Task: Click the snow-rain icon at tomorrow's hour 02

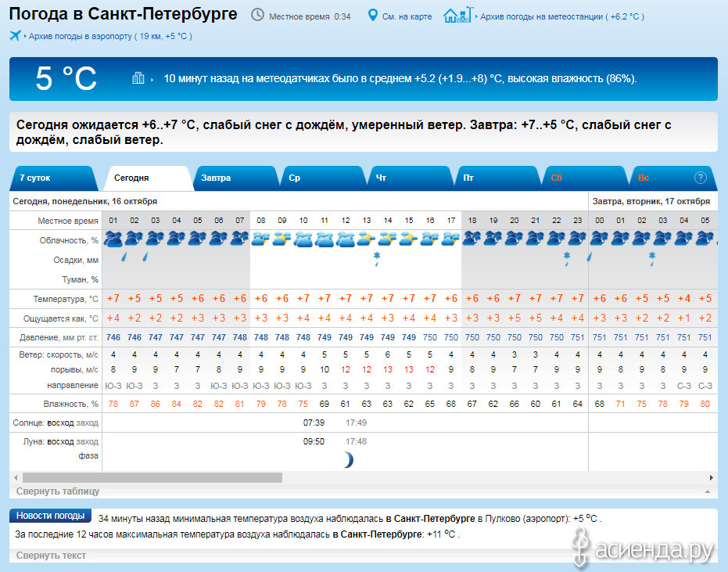Action: click(x=652, y=259)
